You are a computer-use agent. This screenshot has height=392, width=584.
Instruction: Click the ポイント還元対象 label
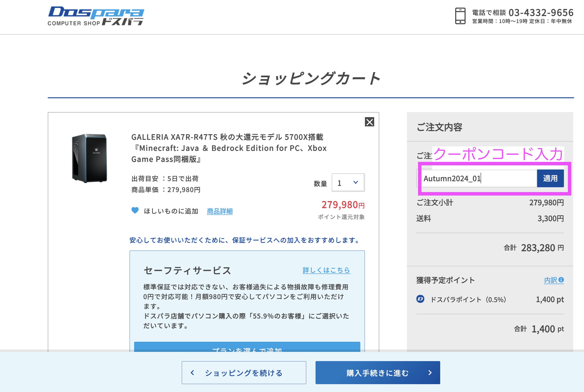pos(341,217)
